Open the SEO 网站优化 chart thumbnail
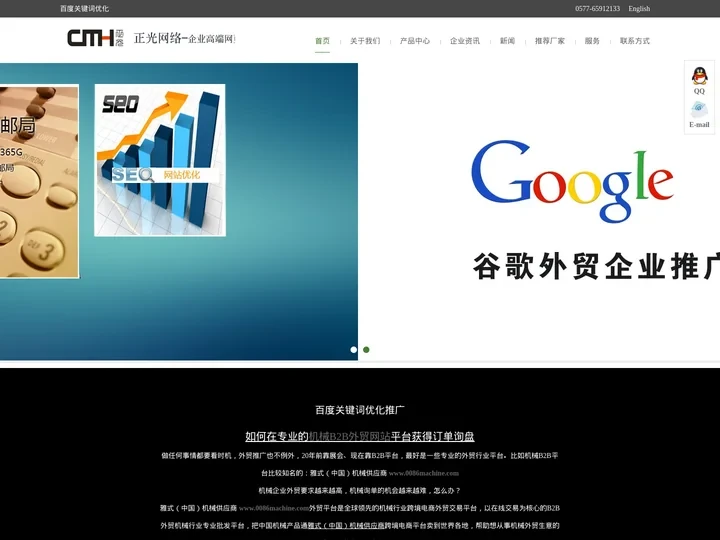Viewport: 720px width, 540px height. [160, 160]
